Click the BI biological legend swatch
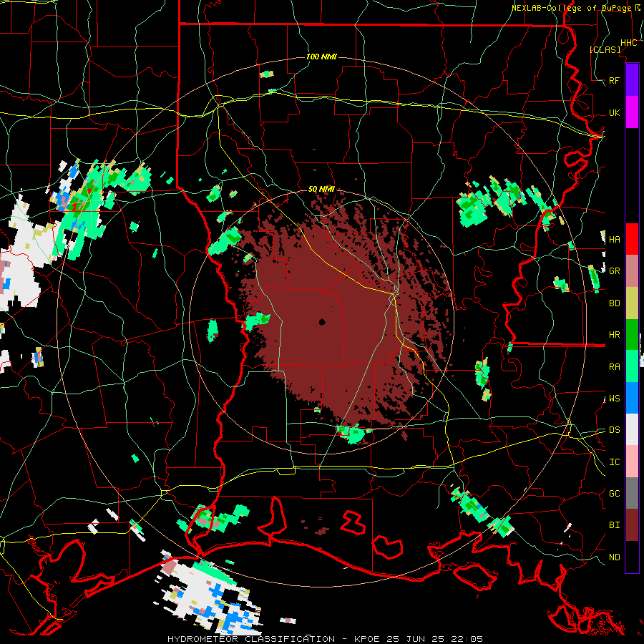Screen dimensions: 644x644 point(632,525)
